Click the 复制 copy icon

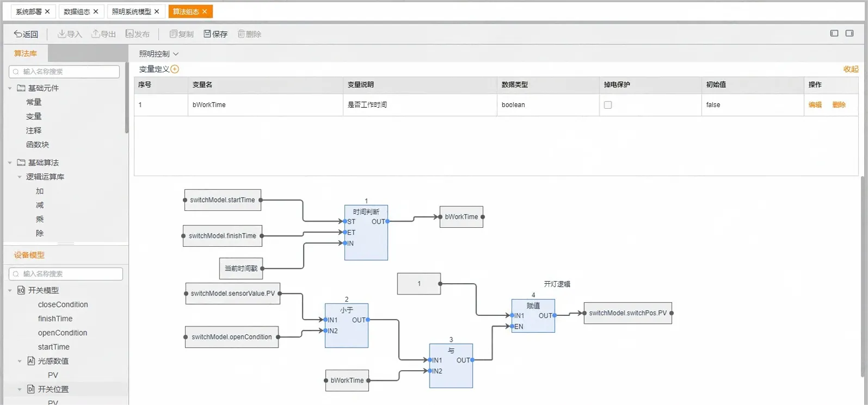point(174,34)
